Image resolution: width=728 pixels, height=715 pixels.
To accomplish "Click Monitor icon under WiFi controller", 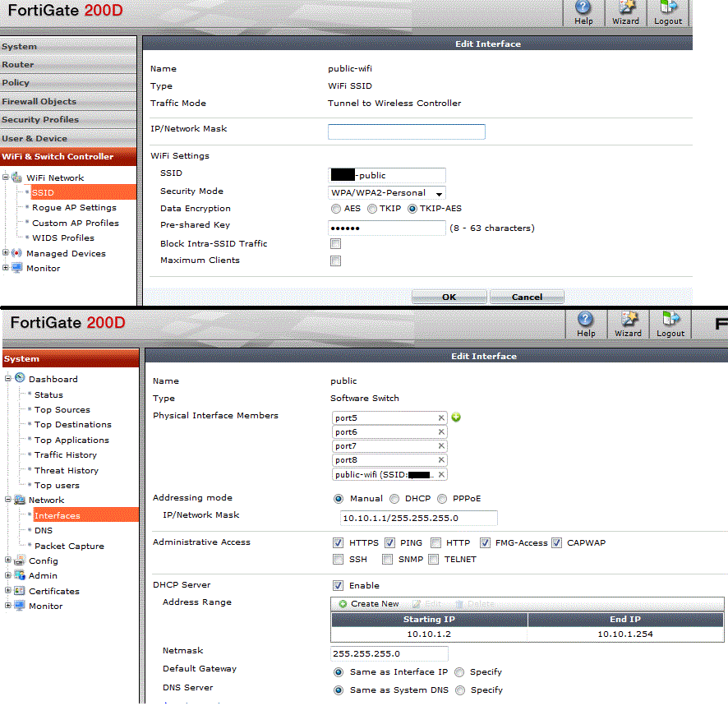I will (x=16, y=268).
